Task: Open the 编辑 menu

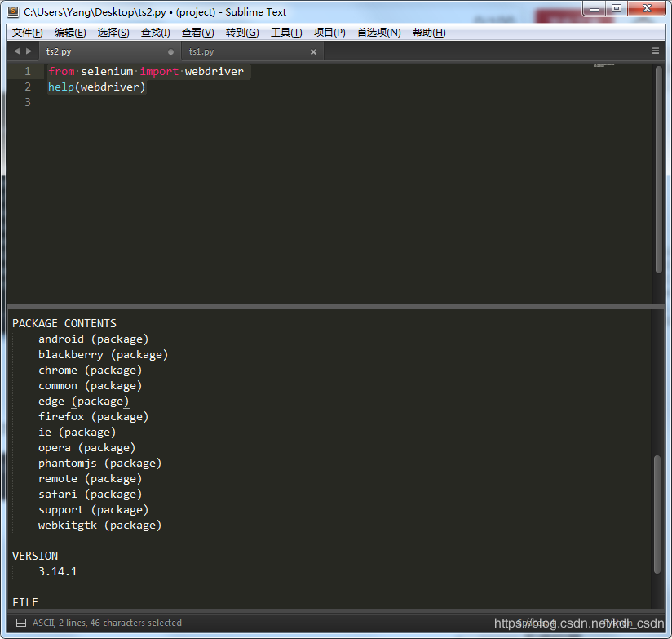Action: pyautogui.click(x=69, y=32)
